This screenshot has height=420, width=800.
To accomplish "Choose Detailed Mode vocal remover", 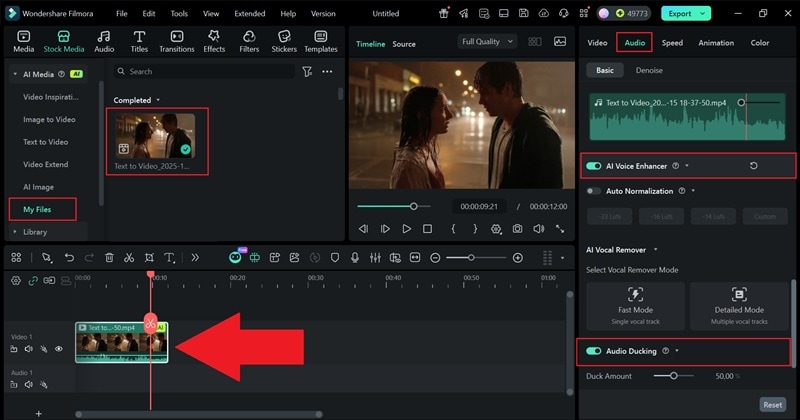I will point(739,306).
